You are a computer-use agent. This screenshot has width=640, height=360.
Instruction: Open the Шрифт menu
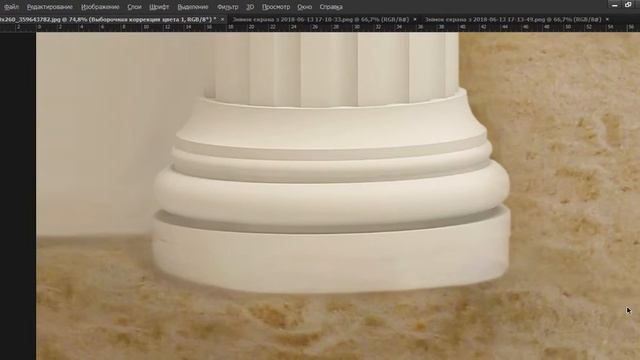tap(159, 7)
